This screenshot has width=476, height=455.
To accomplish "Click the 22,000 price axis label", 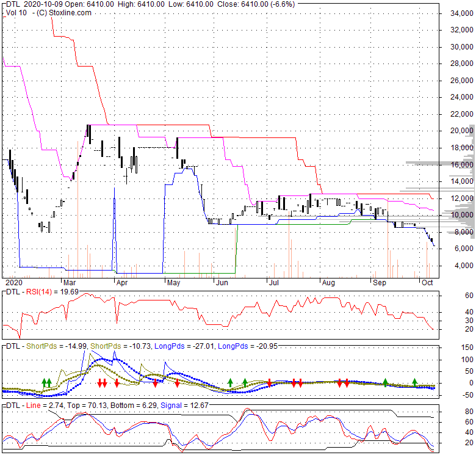I will click(462, 114).
